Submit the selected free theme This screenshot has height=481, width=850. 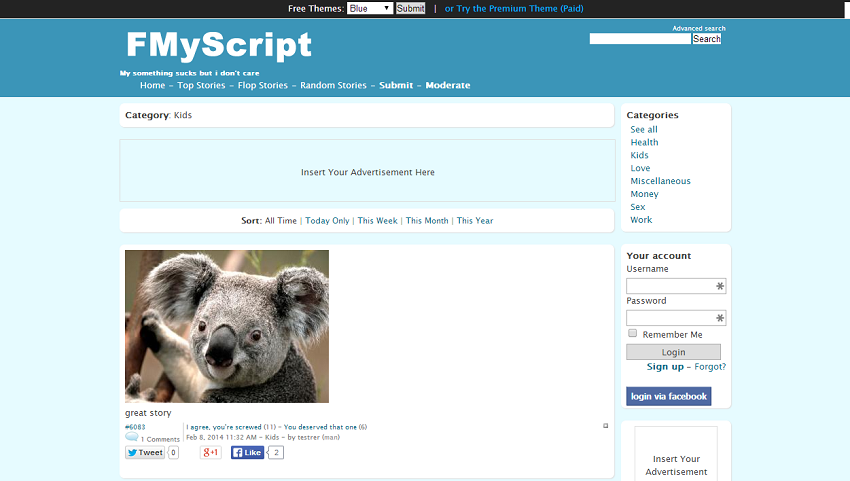(410, 8)
